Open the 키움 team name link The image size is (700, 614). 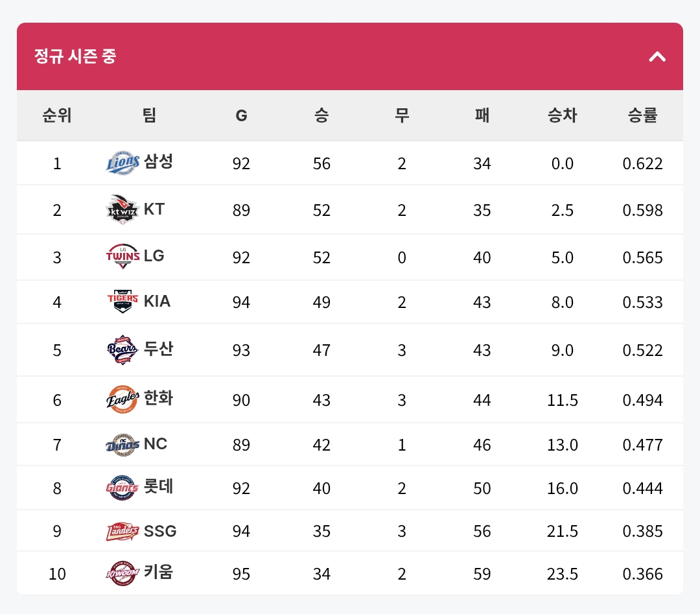(x=158, y=572)
